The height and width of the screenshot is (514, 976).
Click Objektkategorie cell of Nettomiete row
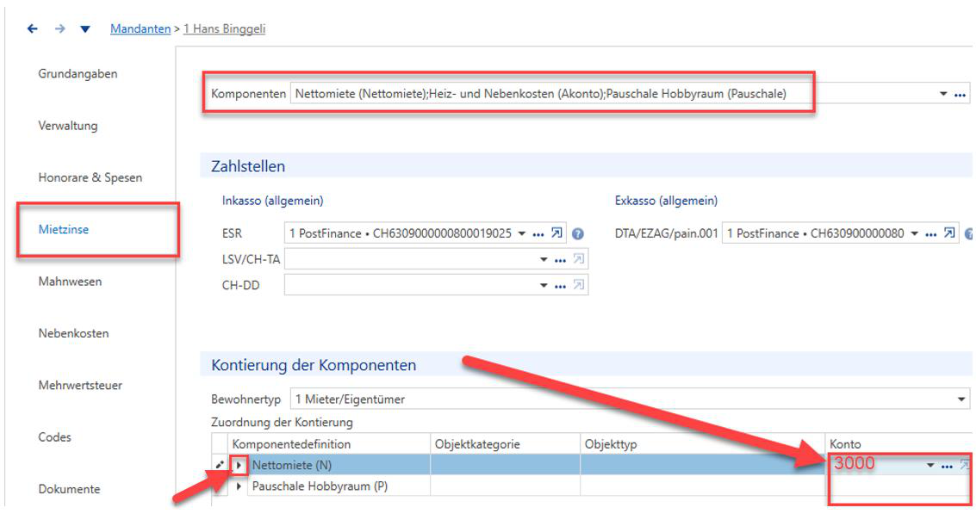click(505, 465)
